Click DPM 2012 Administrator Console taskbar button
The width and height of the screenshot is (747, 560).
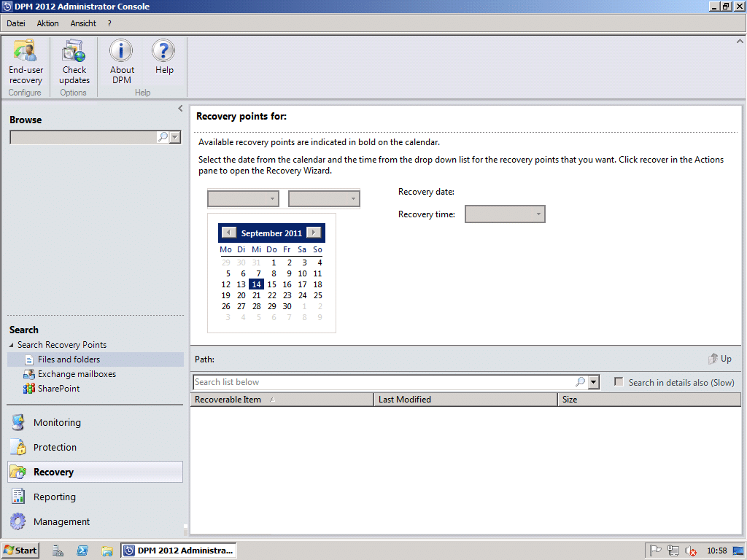pos(179,551)
